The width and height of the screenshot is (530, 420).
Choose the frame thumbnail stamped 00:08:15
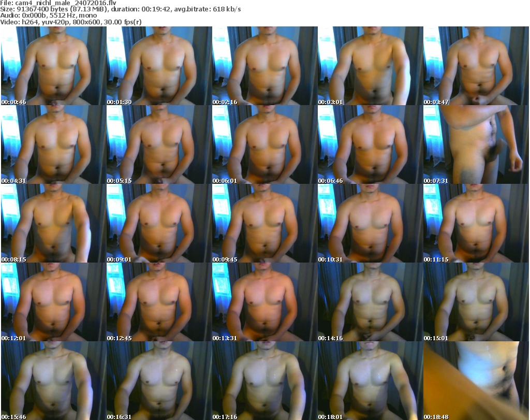coord(54,224)
